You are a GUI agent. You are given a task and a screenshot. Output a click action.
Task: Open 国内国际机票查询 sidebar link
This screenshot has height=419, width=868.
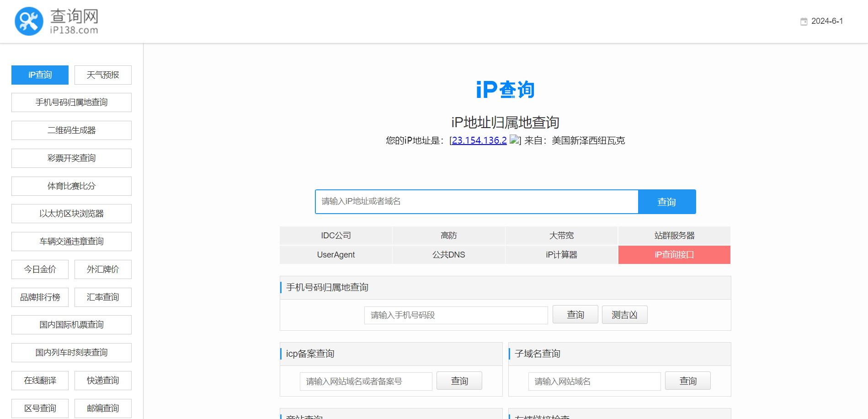(x=71, y=325)
